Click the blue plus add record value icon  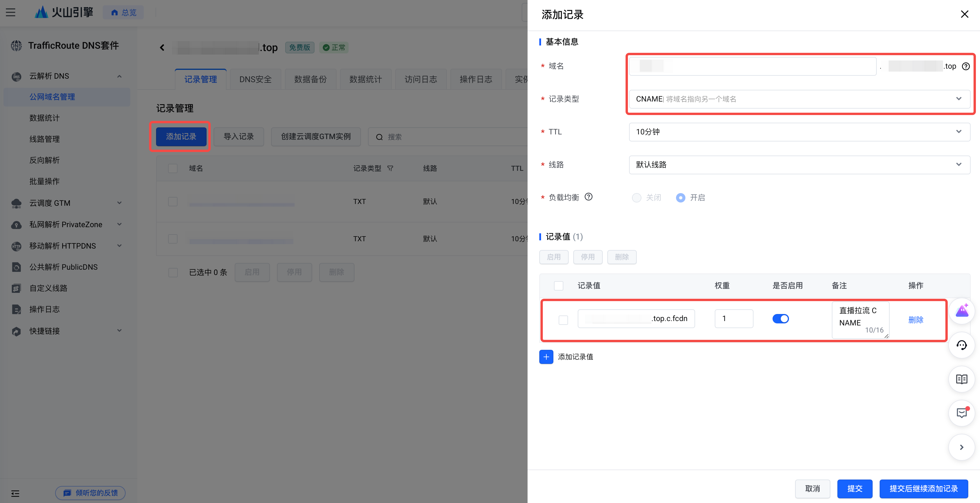tap(546, 357)
